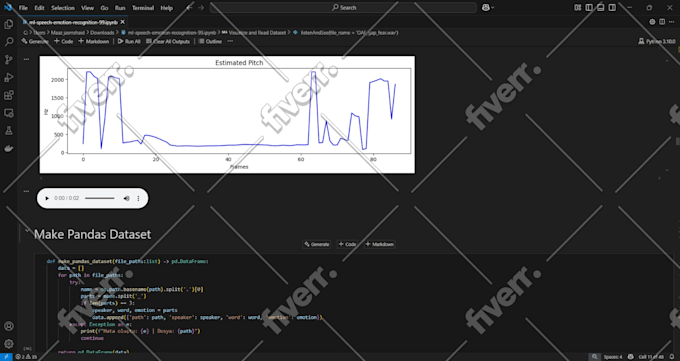Open the Selection menu
680x361 pixels.
coord(63,8)
